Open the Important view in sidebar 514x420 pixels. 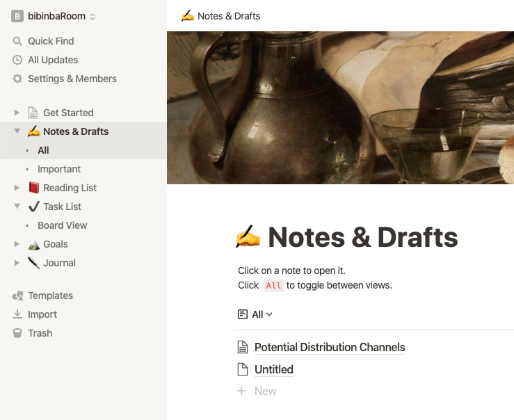pyautogui.click(x=59, y=169)
